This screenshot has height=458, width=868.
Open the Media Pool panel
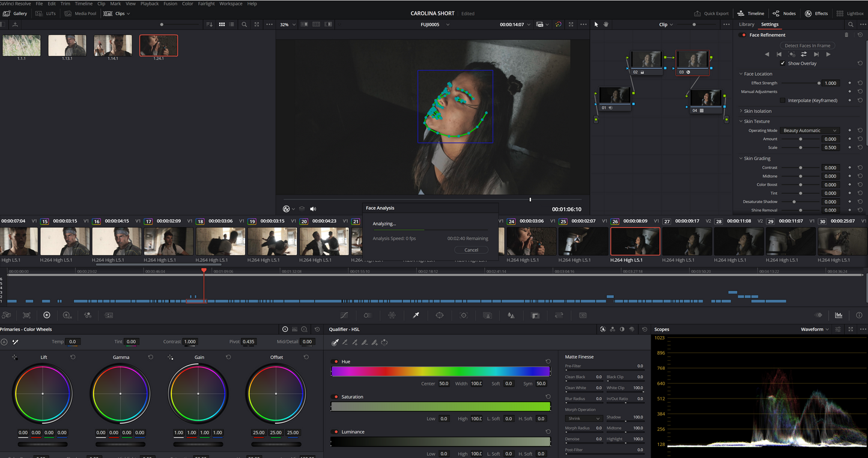pyautogui.click(x=80, y=13)
